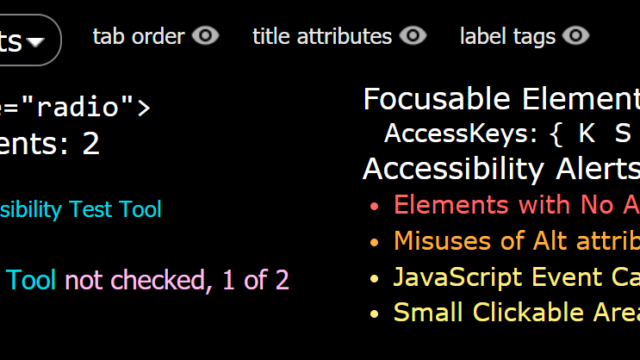Select the AccessKeys label
This screenshot has width=640, height=360.
click(461, 133)
